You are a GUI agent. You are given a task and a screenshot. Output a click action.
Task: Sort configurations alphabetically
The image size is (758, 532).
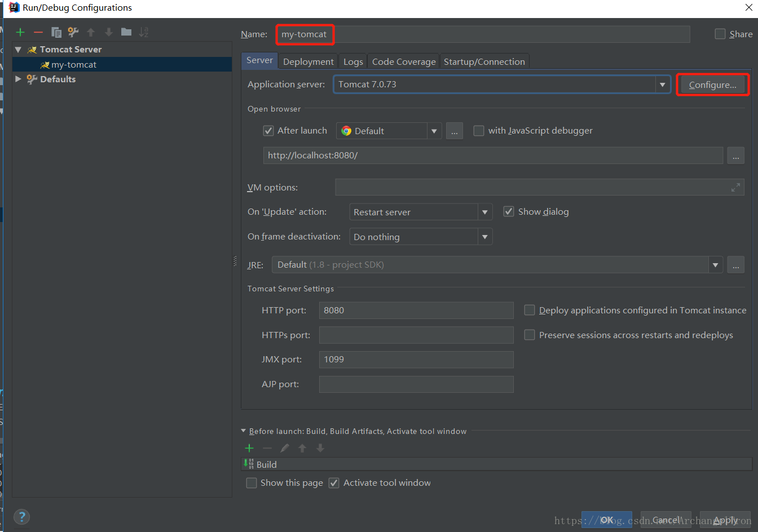coord(144,32)
